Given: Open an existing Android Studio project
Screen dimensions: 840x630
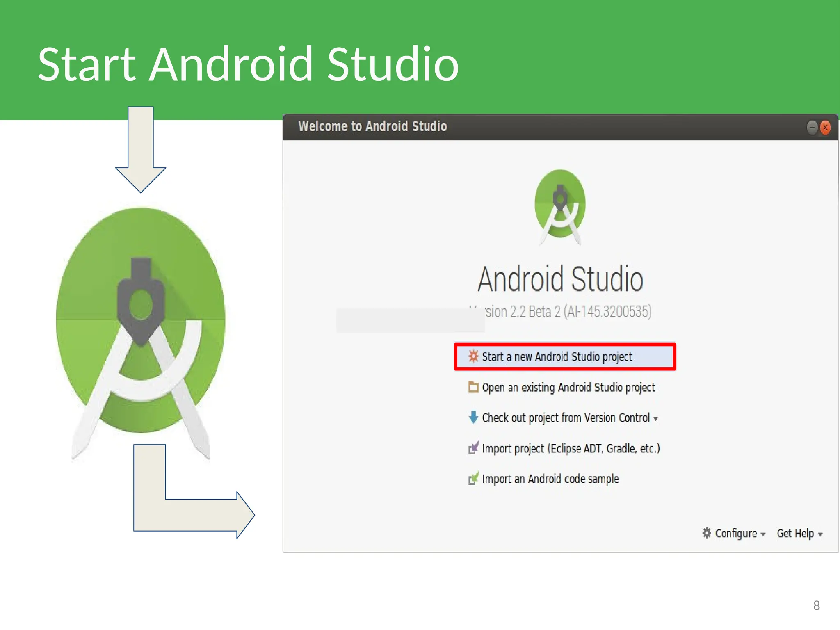Looking at the screenshot, I should pyautogui.click(x=562, y=387).
